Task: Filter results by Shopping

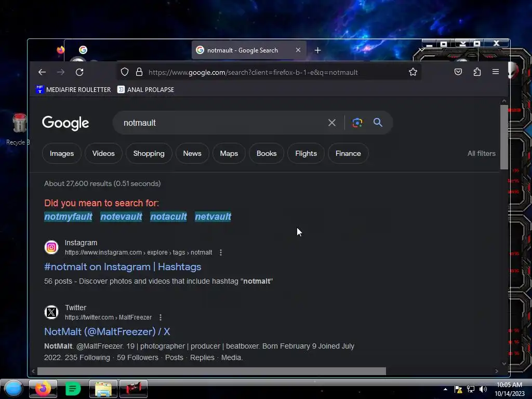Action: pyautogui.click(x=149, y=153)
